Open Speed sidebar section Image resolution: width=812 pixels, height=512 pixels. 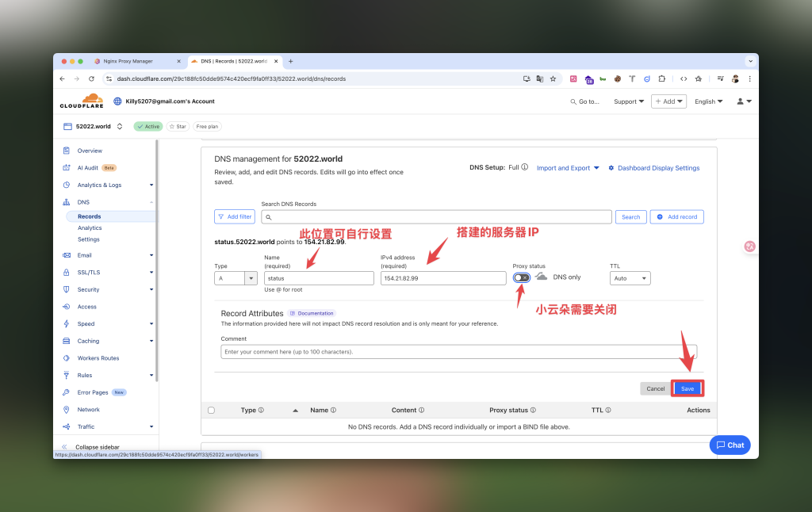pos(86,323)
